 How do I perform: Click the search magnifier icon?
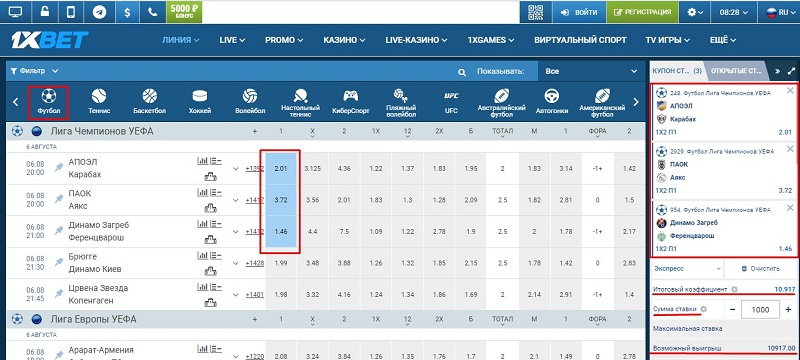coord(462,72)
